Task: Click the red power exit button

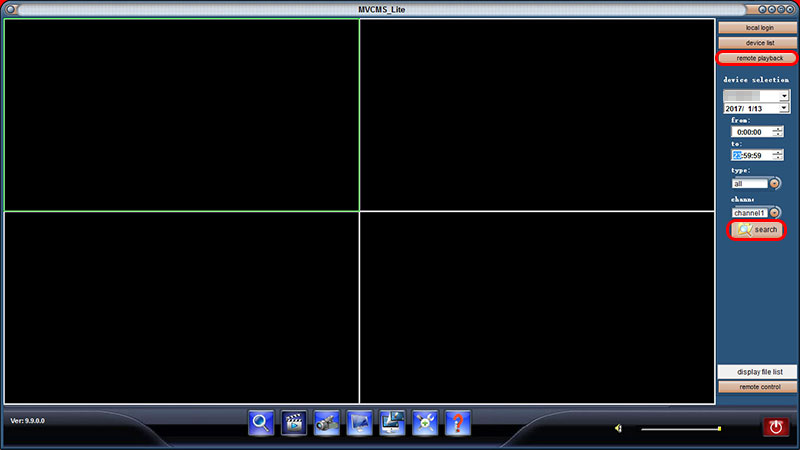Action: click(x=776, y=427)
